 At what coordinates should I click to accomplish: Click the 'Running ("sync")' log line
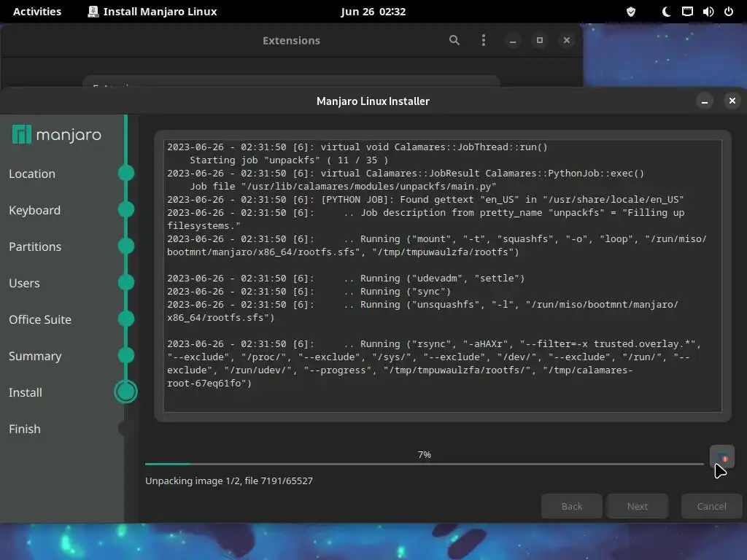[309, 292]
